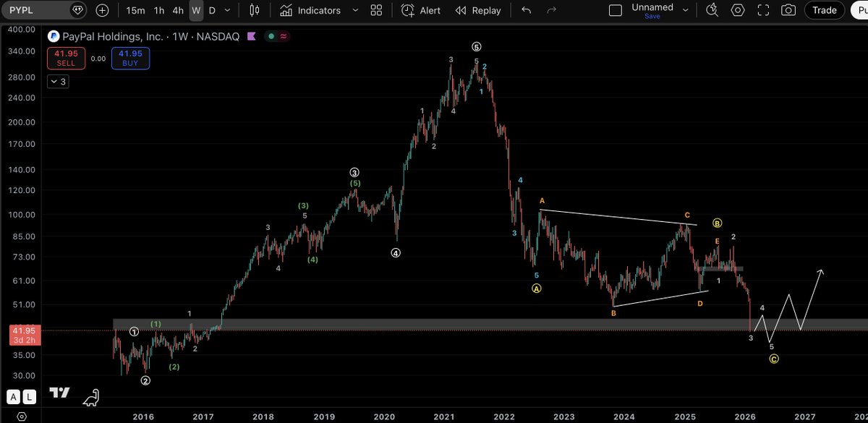Switch to the 4h timeframe

(x=178, y=10)
